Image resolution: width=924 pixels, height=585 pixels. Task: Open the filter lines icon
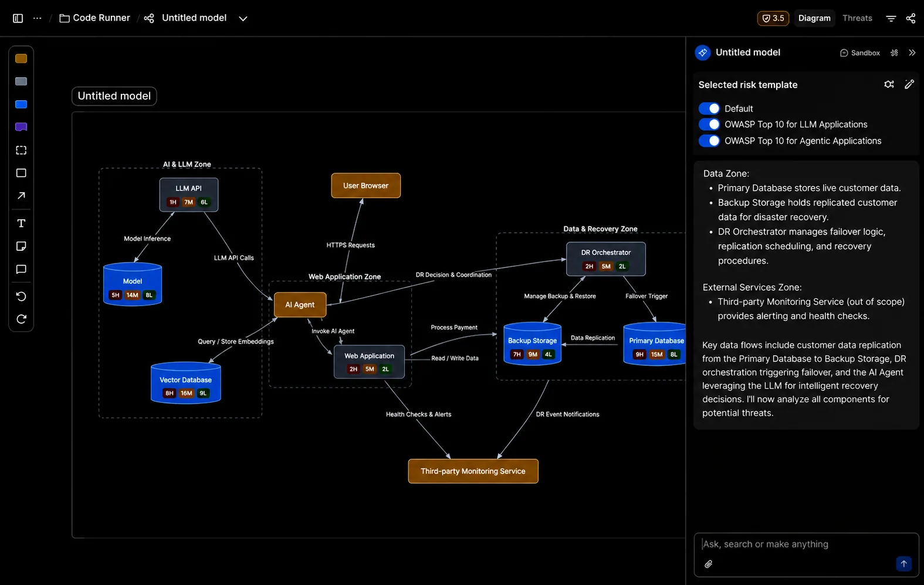[891, 18]
